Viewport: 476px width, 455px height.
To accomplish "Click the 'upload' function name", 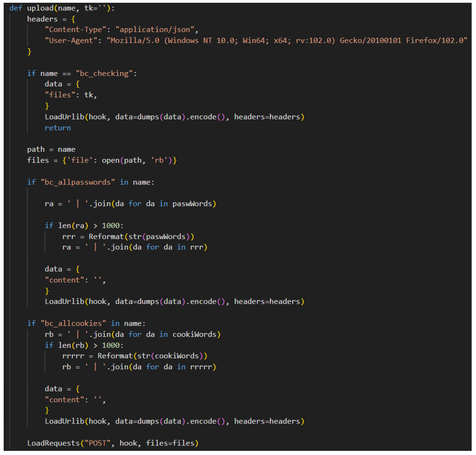I will [40, 8].
